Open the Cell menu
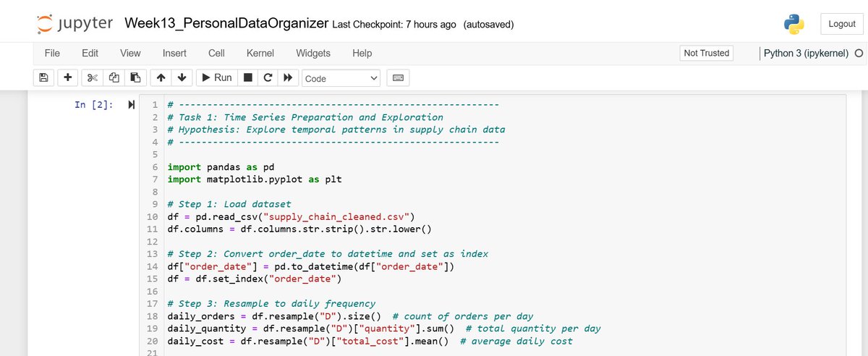The width and height of the screenshot is (868, 356). coord(216,54)
